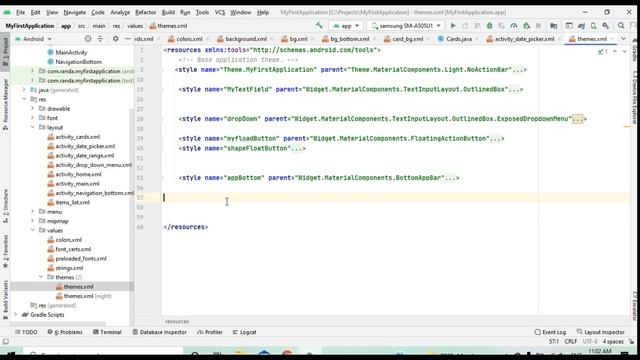Open activity_home.xml in the project tree

[74, 174]
